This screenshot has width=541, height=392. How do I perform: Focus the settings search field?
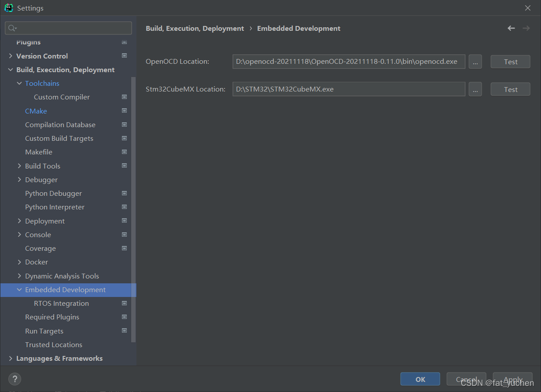pos(68,28)
